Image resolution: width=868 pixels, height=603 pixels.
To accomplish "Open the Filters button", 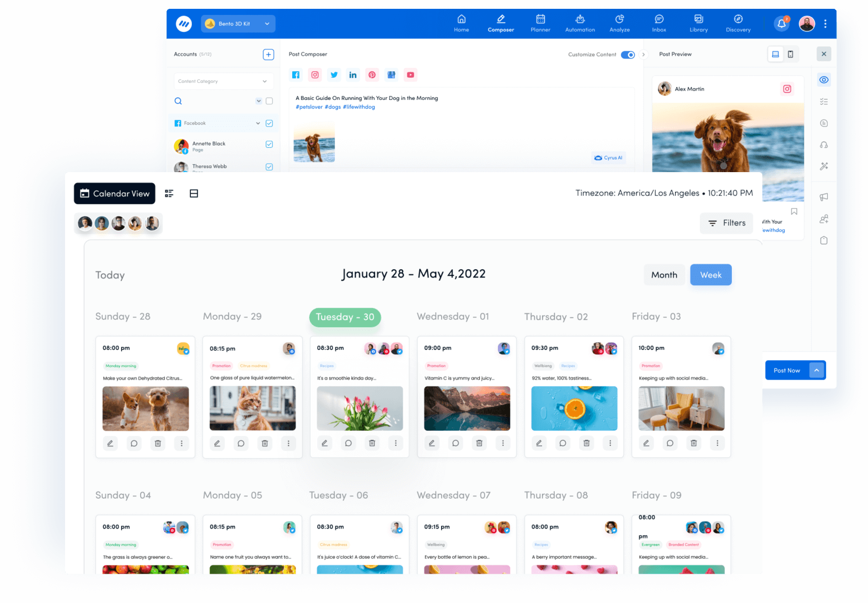I will click(726, 223).
